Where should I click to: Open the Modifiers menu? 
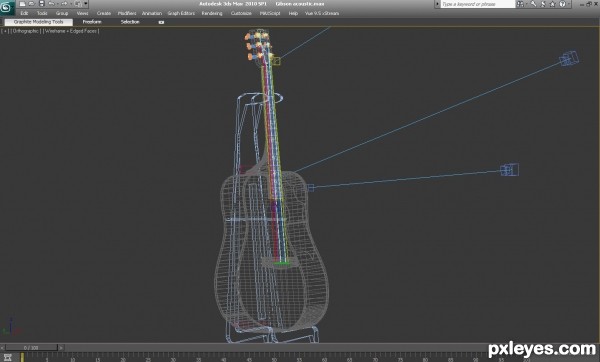click(127, 13)
